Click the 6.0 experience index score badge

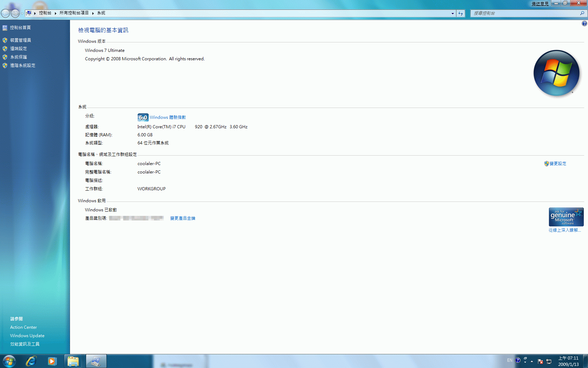143,117
